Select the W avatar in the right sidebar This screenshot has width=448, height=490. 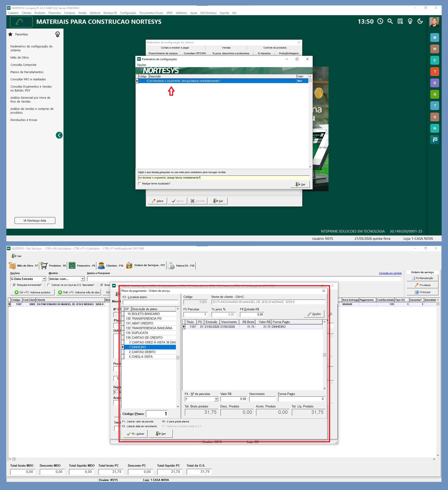coord(435,49)
